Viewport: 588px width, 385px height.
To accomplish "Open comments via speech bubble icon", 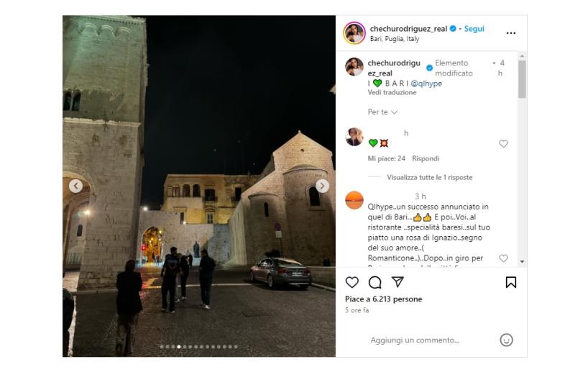I will click(375, 282).
